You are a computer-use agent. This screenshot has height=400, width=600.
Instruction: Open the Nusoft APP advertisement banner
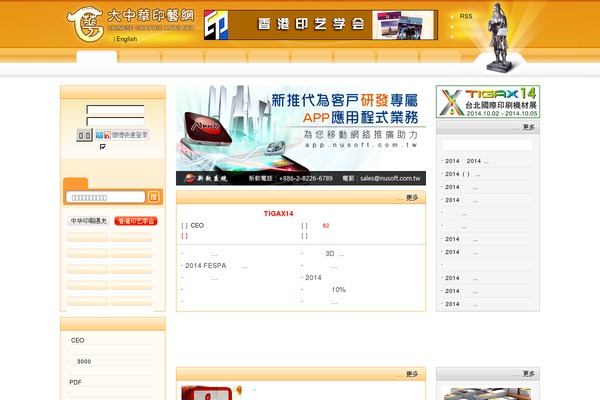[301, 135]
